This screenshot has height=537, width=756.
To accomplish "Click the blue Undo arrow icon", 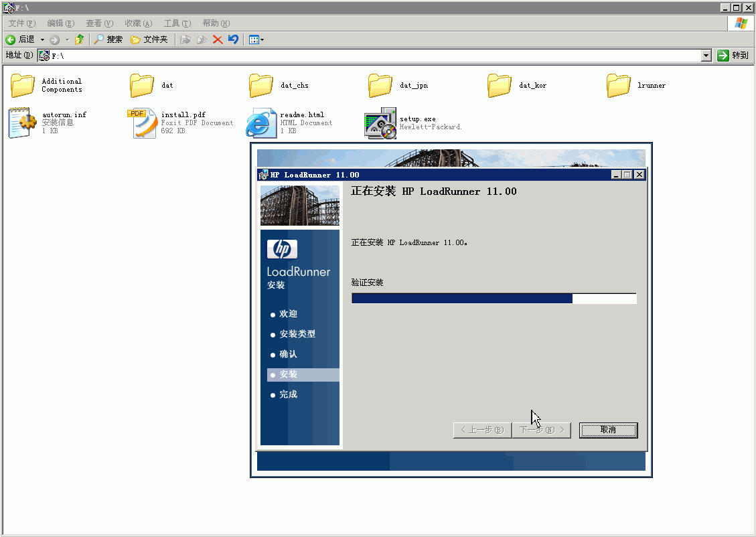I will coord(233,40).
